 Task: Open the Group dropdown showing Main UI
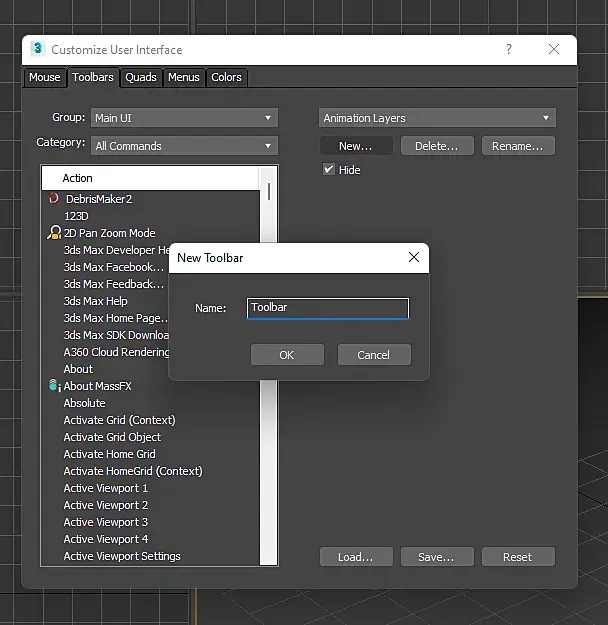click(x=185, y=118)
